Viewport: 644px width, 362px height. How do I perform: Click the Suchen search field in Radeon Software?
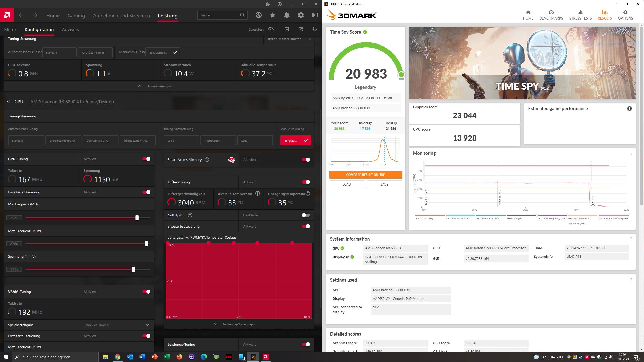coord(222,15)
